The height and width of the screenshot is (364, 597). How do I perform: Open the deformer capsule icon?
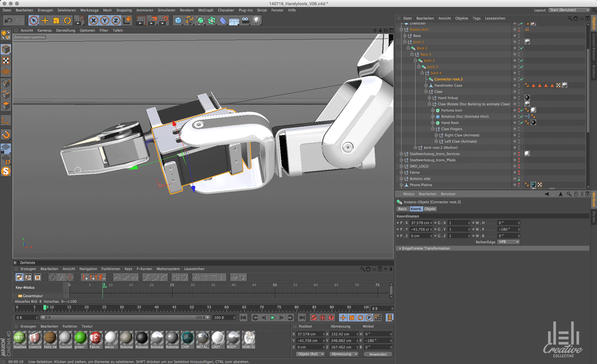(x=223, y=20)
